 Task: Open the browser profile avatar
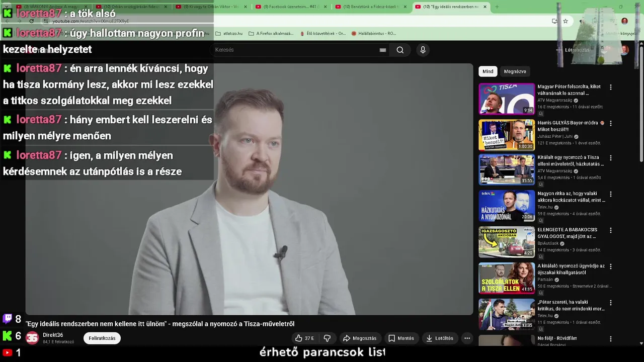click(x=624, y=21)
